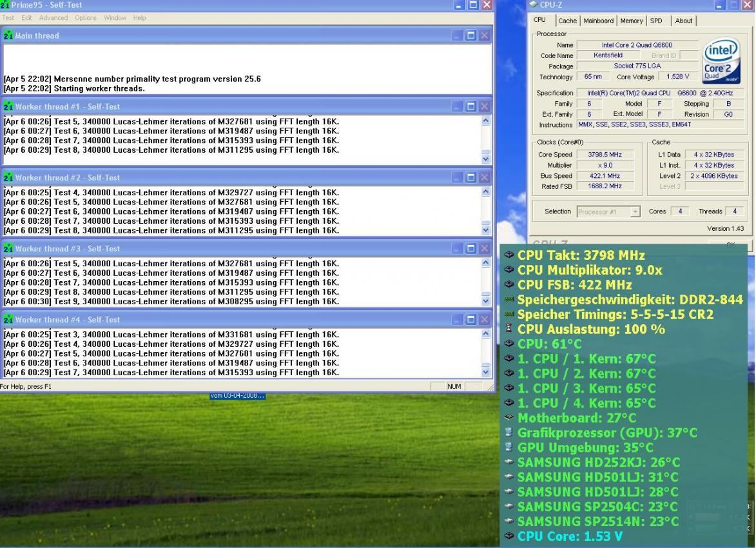Maximize the Main thread child window
756x548 pixels.
click(x=470, y=35)
